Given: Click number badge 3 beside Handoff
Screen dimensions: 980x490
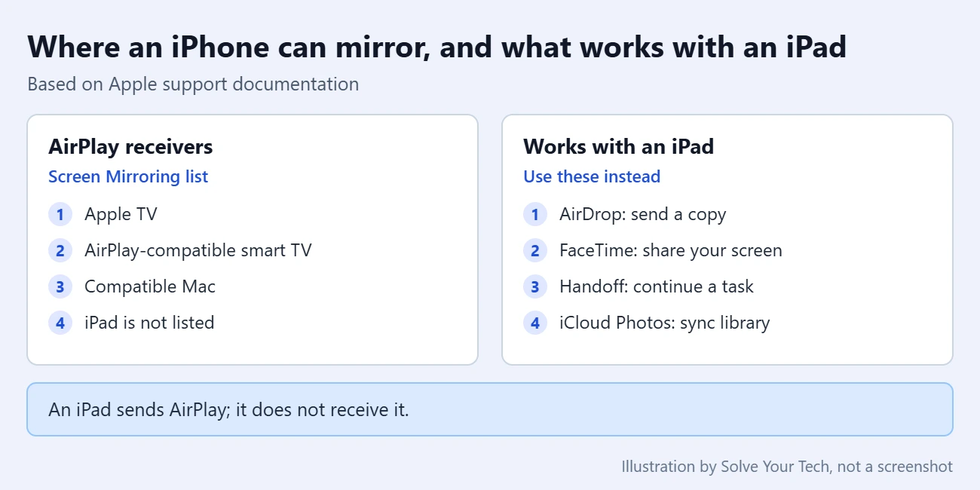Looking at the screenshot, I should (x=535, y=286).
